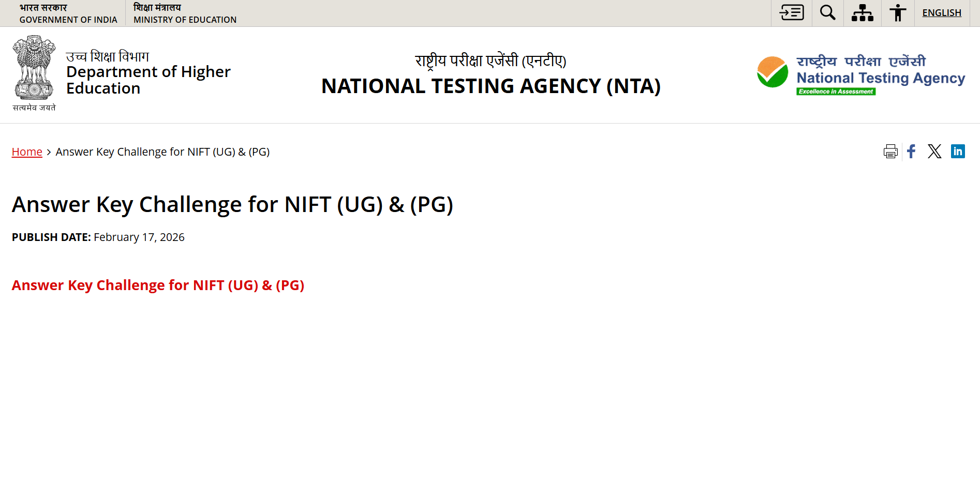Share the page on Facebook
The height and width of the screenshot is (483, 980).
pyautogui.click(x=911, y=151)
